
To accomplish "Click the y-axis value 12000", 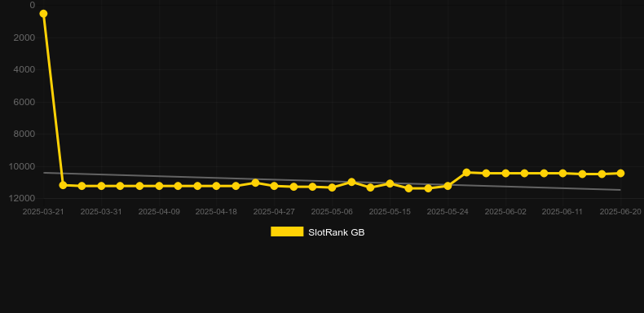I will click(x=22, y=198).
